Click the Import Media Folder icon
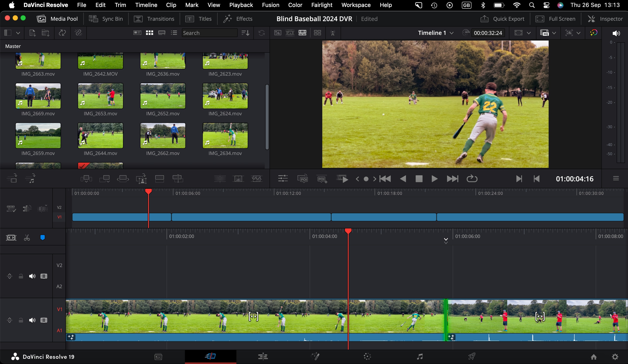 [x=45, y=33]
